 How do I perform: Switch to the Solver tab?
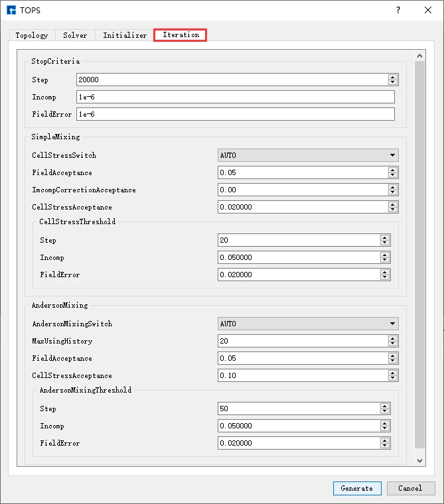pyautogui.click(x=75, y=35)
